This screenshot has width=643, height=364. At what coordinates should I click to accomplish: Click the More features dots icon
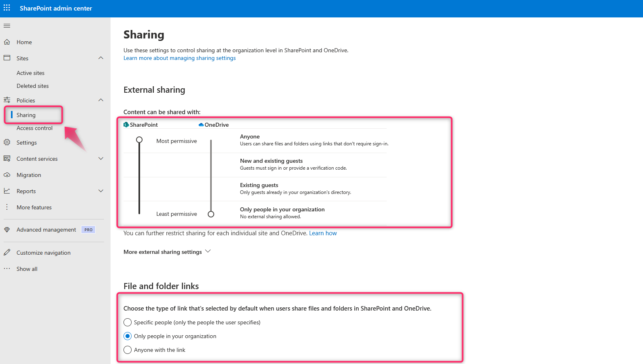[7, 207]
